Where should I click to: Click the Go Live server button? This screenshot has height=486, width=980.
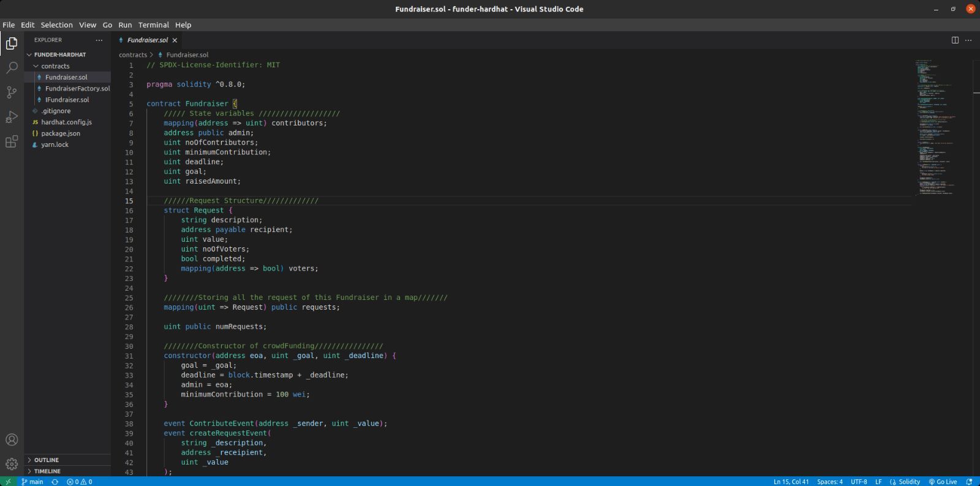click(943, 482)
